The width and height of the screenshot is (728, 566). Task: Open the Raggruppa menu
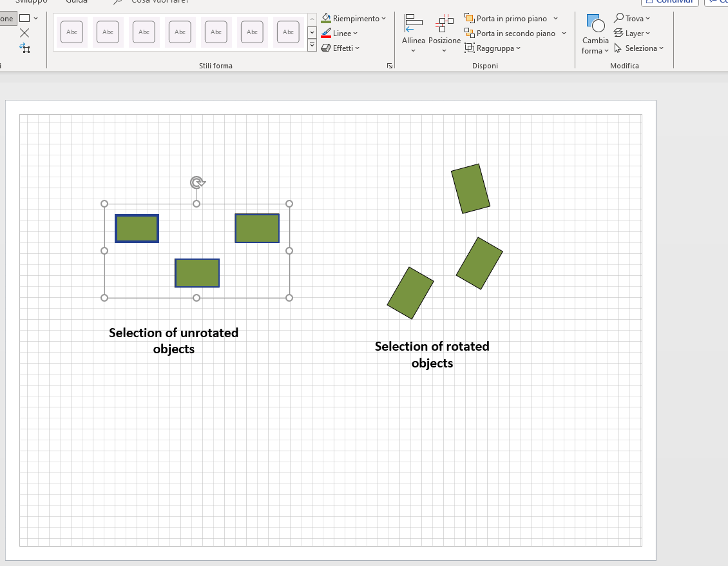click(493, 48)
